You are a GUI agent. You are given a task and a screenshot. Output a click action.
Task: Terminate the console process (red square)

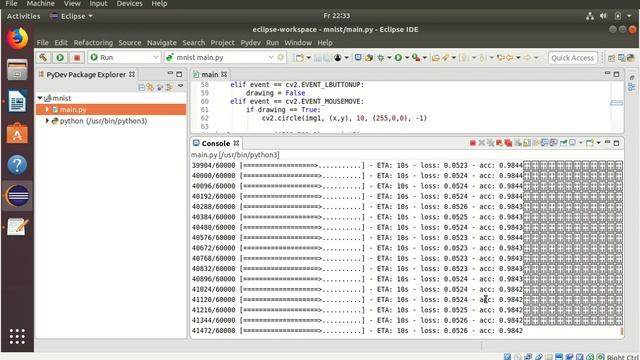coord(473,143)
